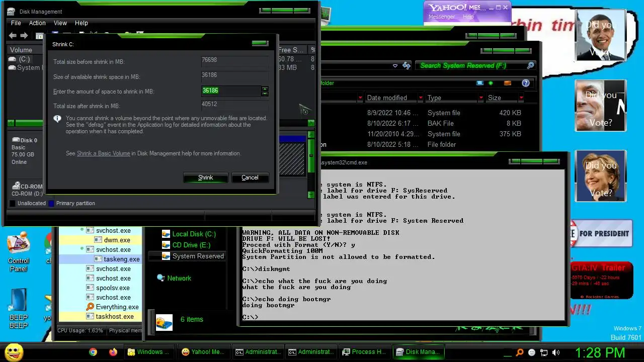
Task: Launch Chrome from the taskbar
Action: 93,352
